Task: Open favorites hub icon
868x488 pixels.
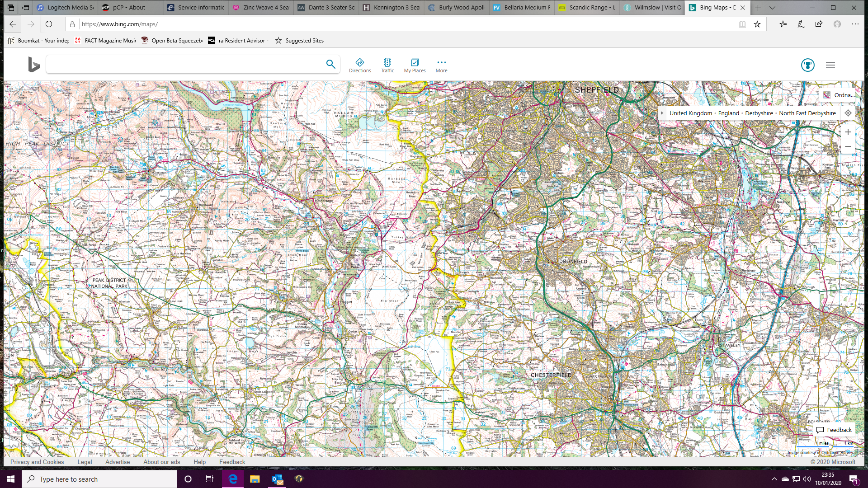Action: click(x=783, y=24)
